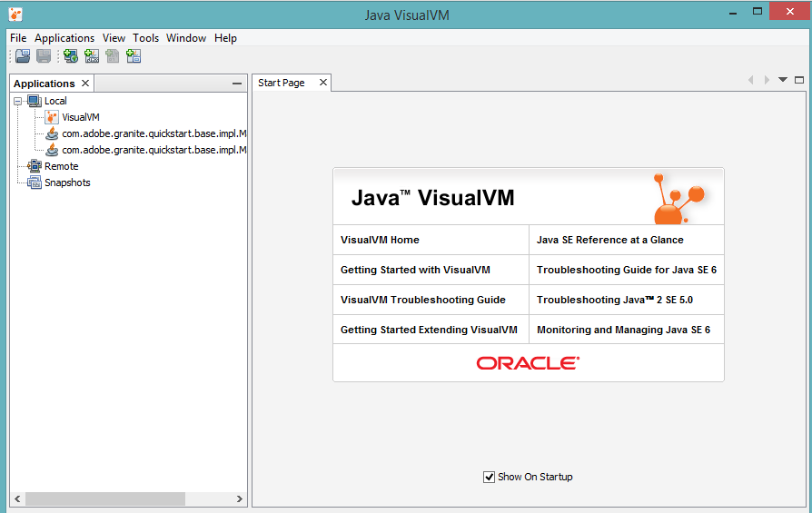This screenshot has height=513, width=812.
Task: Click the grayed Save snapshot toolbar icon
Action: (x=44, y=56)
